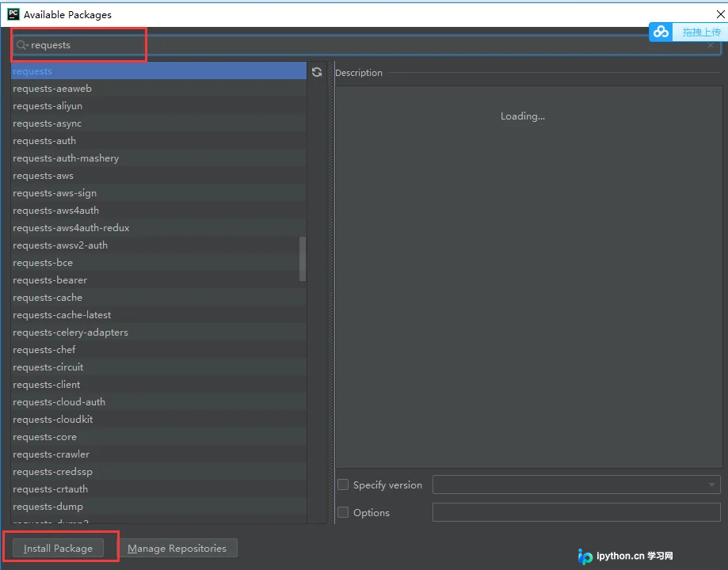Pick requests-auth-mashery from the list

(158, 158)
